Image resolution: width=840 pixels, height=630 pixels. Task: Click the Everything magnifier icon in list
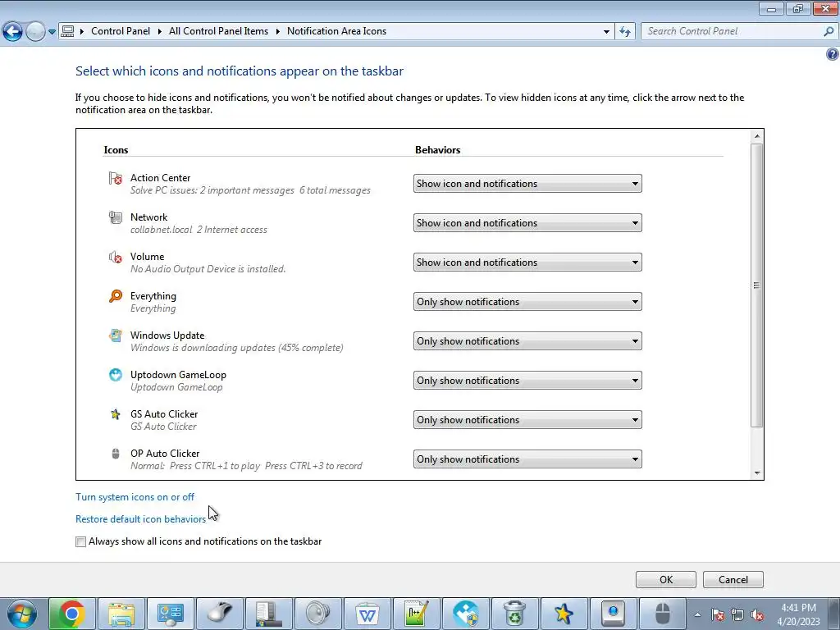point(115,296)
